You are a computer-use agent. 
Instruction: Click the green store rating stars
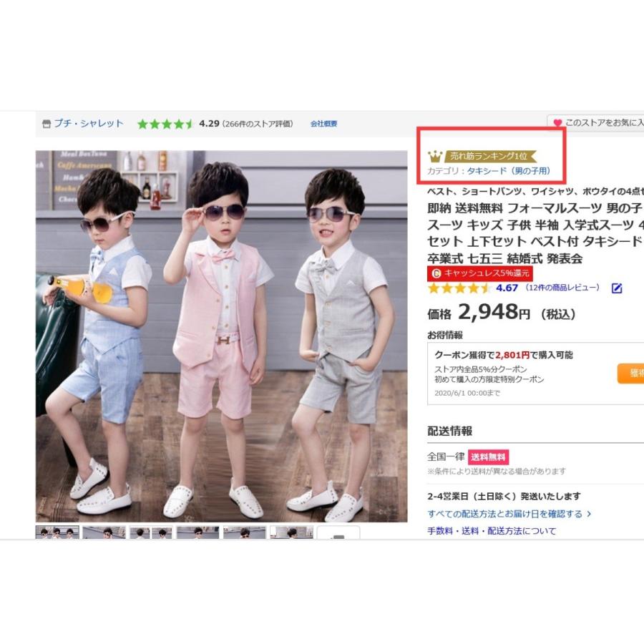coord(165,124)
